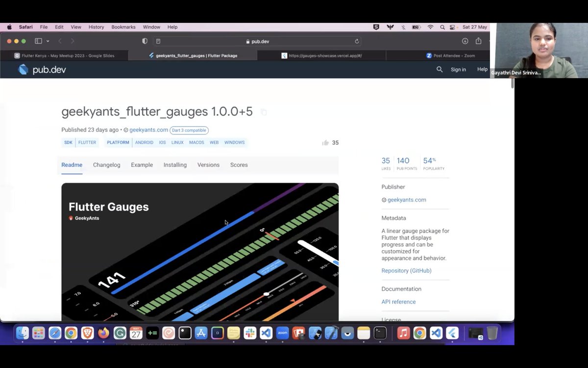The height and width of the screenshot is (368, 588).
Task: Click the Flutter Gauges banner image
Action: [200, 252]
